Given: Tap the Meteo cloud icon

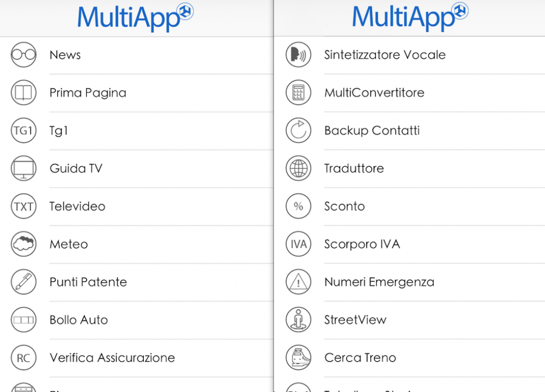Looking at the screenshot, I should tap(23, 244).
